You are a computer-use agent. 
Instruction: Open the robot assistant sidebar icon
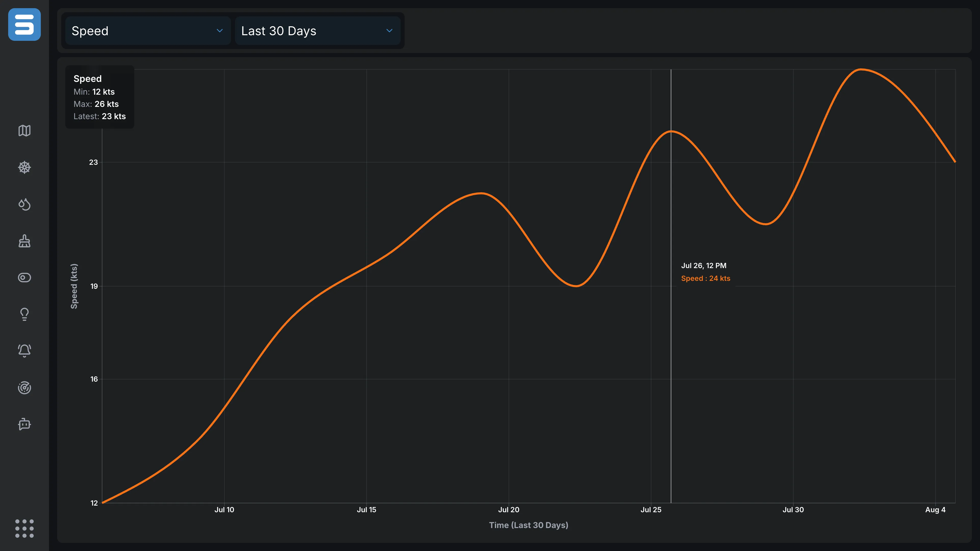[x=24, y=424]
